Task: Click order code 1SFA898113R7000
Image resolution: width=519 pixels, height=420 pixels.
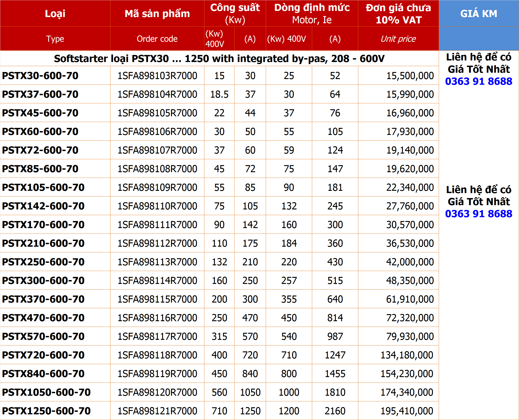Action: (x=157, y=262)
